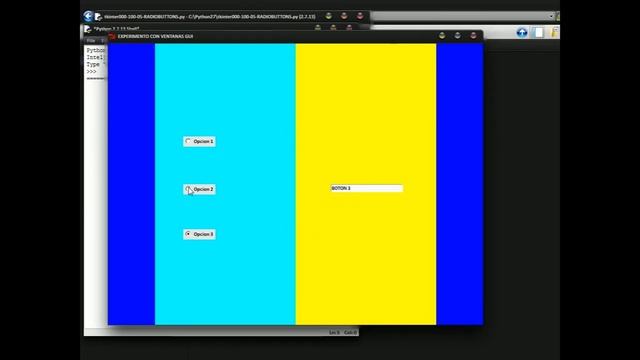Click the Ln indicator in Shell status bar
This screenshot has width=640, height=360.
(334, 333)
